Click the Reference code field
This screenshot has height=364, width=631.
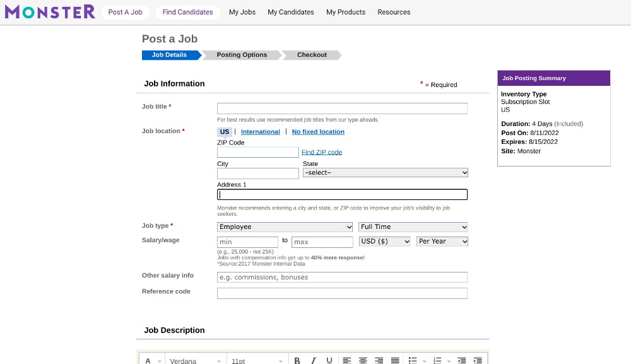tap(342, 293)
